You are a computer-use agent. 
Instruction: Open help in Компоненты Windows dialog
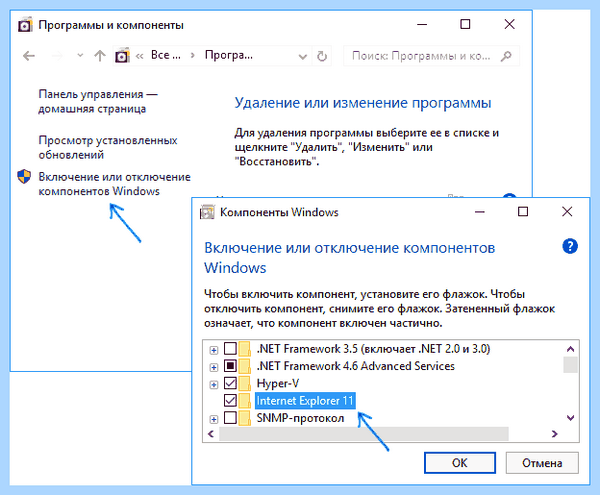tap(570, 246)
